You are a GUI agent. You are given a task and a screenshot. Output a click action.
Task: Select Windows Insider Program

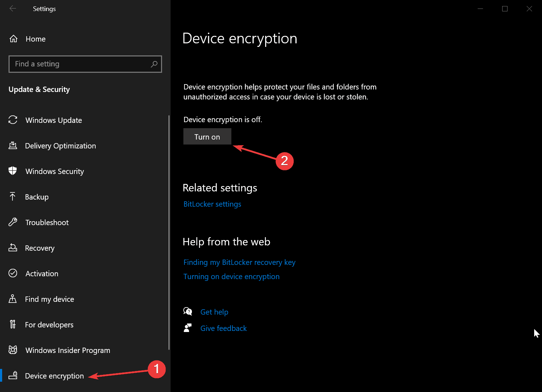click(x=68, y=350)
